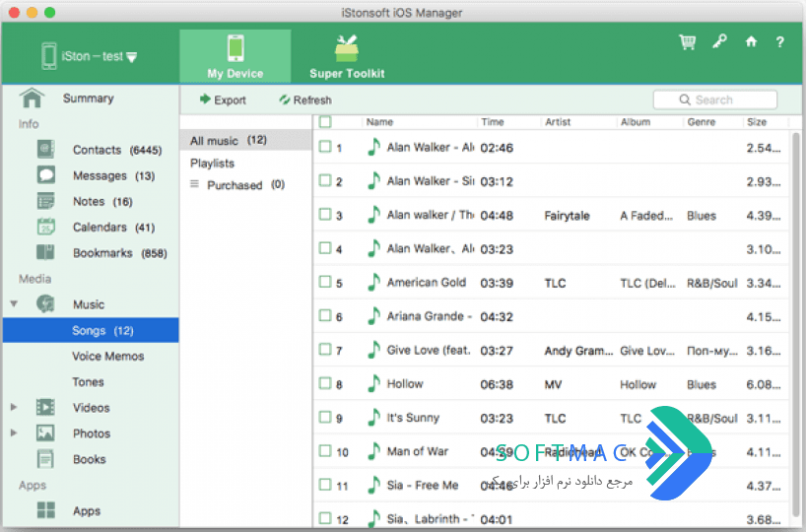Check the box for song 12
Image resolution: width=806 pixels, height=532 pixels.
coord(325,518)
